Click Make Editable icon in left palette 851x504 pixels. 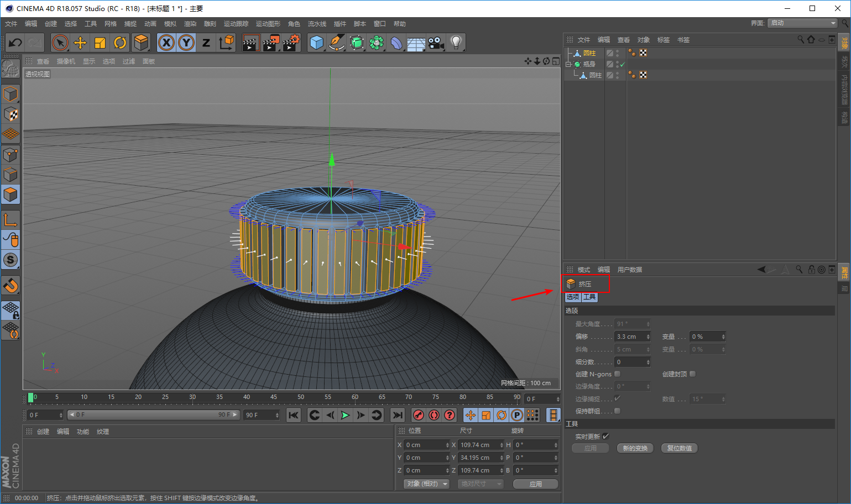tap(11, 69)
